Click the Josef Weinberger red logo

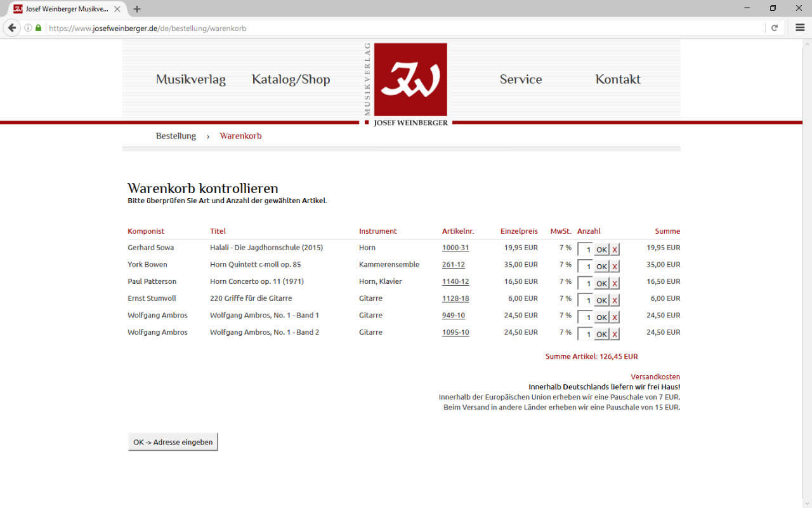(x=410, y=79)
